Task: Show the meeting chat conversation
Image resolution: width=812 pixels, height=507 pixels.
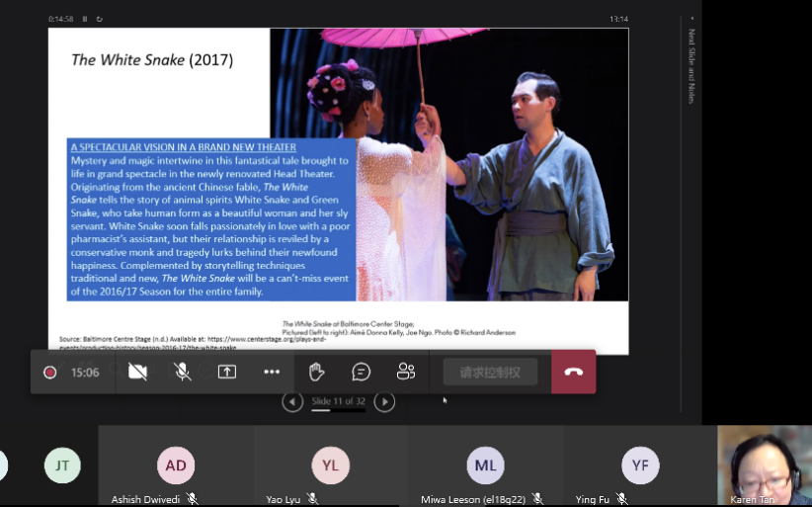Action: point(362,372)
